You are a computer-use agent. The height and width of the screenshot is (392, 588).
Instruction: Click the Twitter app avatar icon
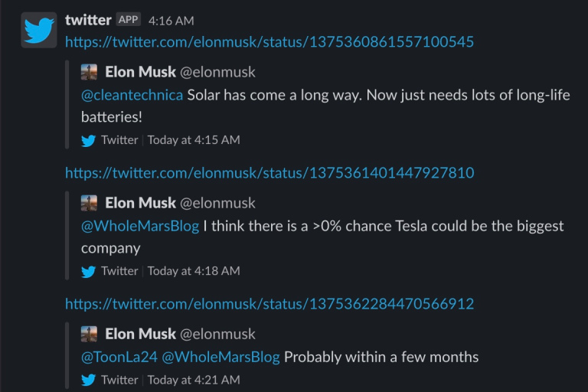coord(38,30)
